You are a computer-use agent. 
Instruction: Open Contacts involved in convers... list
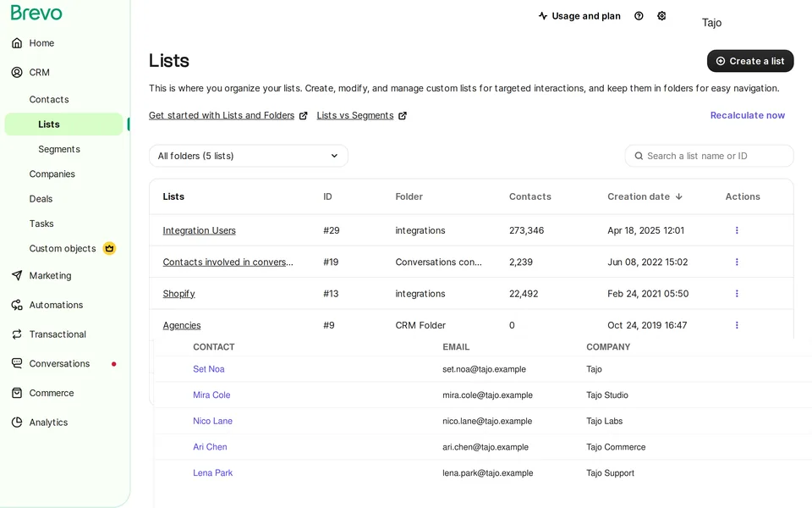point(228,262)
